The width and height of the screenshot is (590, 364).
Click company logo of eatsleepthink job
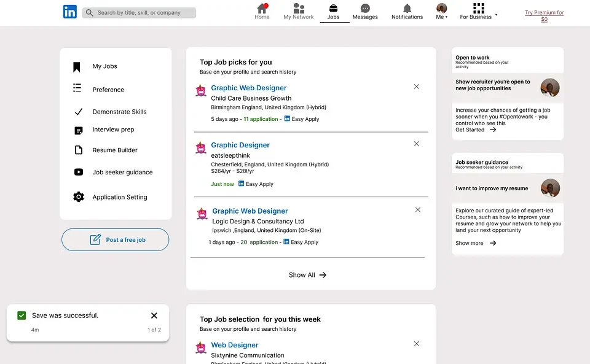tap(201, 148)
